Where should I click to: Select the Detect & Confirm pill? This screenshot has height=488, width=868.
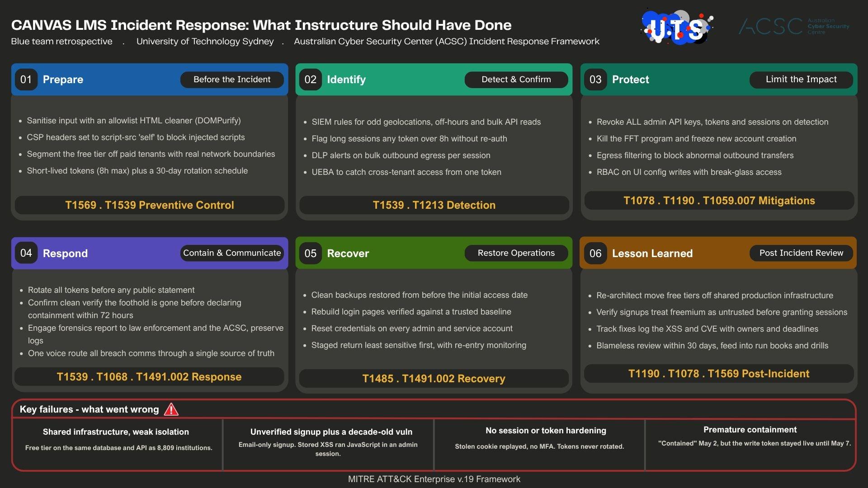[x=516, y=80]
